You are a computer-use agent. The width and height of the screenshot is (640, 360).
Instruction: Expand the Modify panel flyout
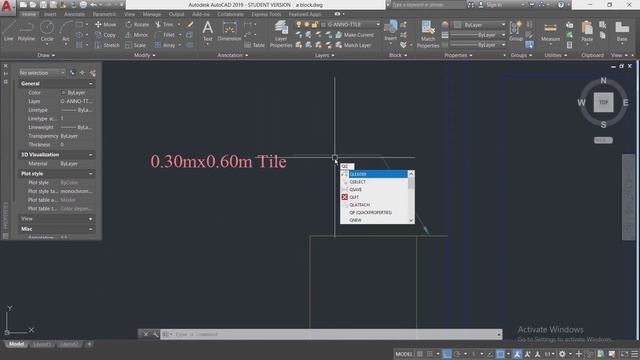(144, 55)
